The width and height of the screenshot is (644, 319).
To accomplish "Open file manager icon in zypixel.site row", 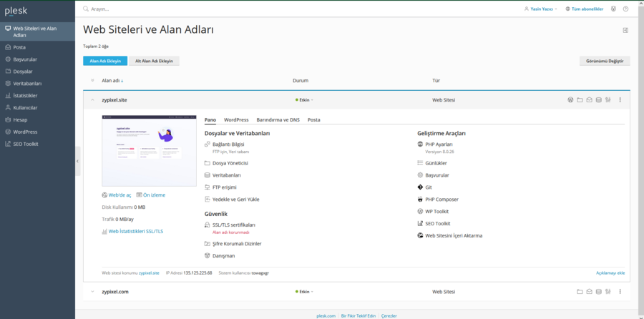I will [580, 99].
